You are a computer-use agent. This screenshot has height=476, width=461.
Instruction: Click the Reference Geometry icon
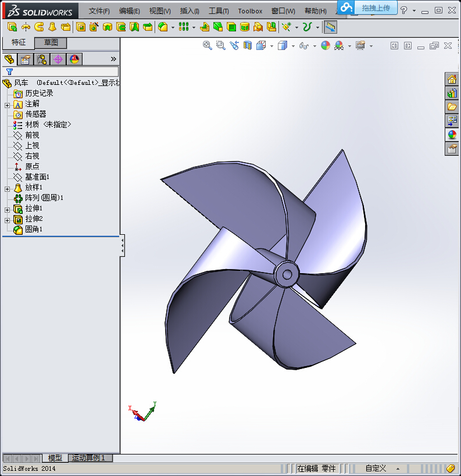pyautogui.click(x=286, y=27)
